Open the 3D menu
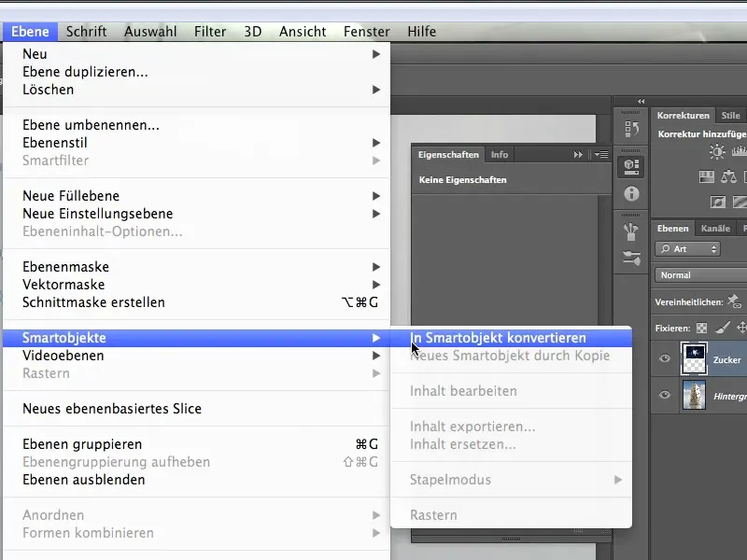This screenshot has width=747, height=560. pyautogui.click(x=253, y=32)
